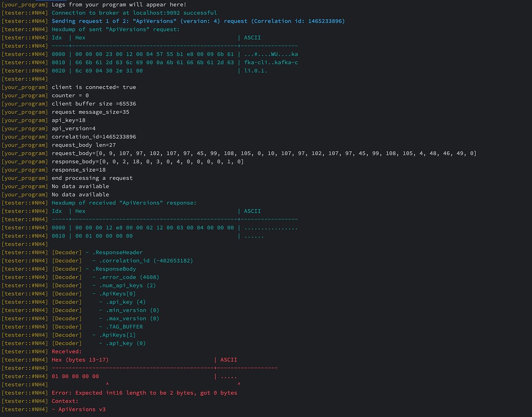Click the 'Sending request 1 of 2' log entry
The width and height of the screenshot is (532, 417).
pos(197,21)
